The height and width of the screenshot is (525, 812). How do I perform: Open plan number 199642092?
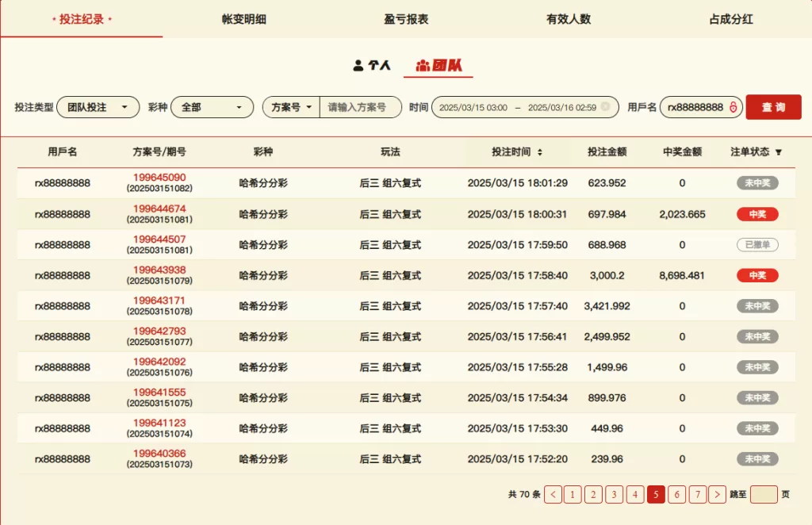pyautogui.click(x=159, y=362)
